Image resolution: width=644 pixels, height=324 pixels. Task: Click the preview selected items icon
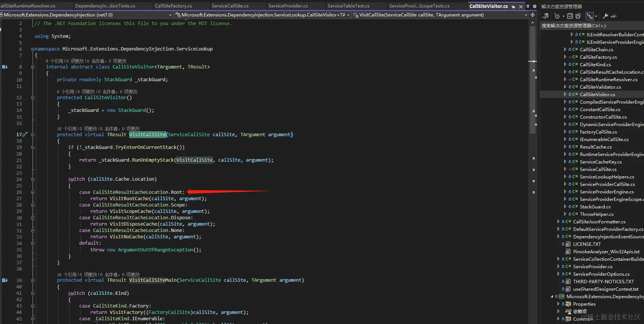click(x=614, y=16)
